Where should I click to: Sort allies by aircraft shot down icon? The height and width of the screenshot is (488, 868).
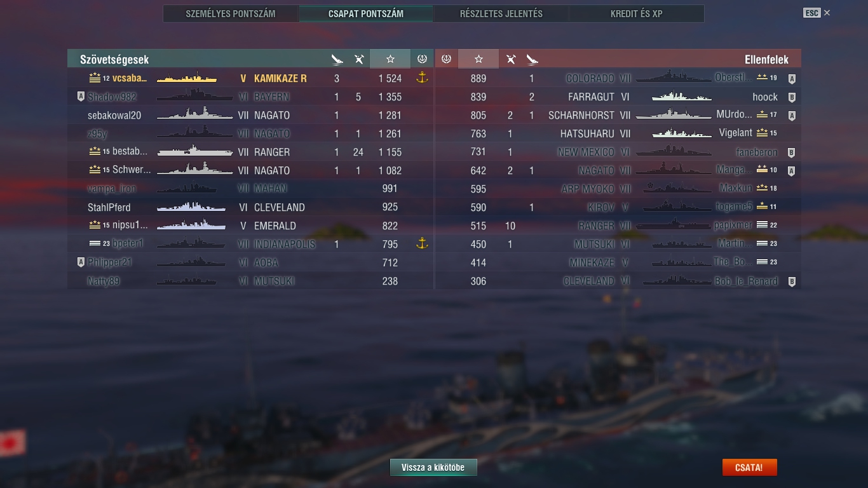tap(359, 59)
